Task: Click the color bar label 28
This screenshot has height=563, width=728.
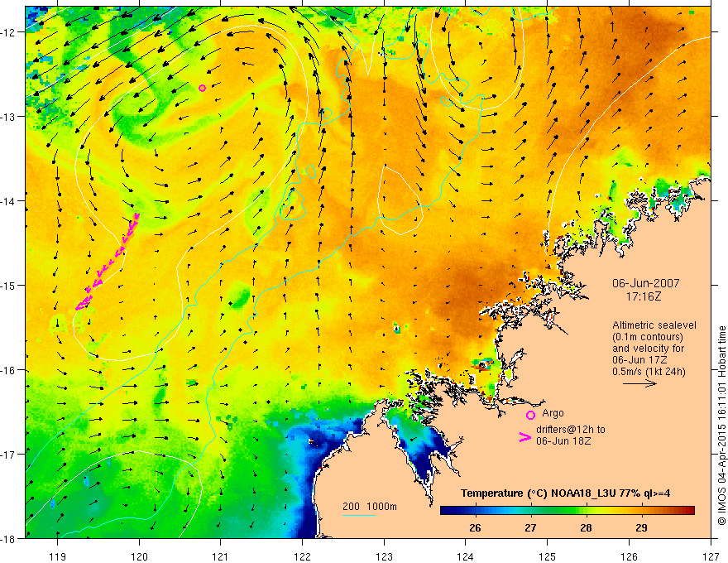Action: [x=586, y=528]
